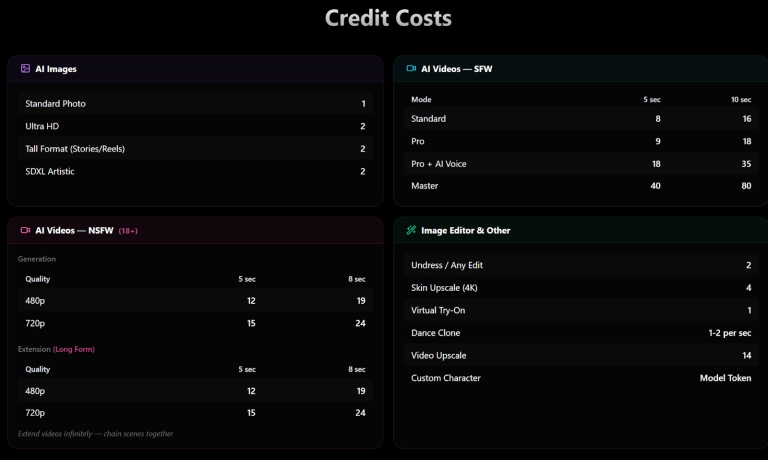The width and height of the screenshot is (768, 460).
Task: Click the Extend videos infinitely footnote
Action: pyautogui.click(x=96, y=434)
